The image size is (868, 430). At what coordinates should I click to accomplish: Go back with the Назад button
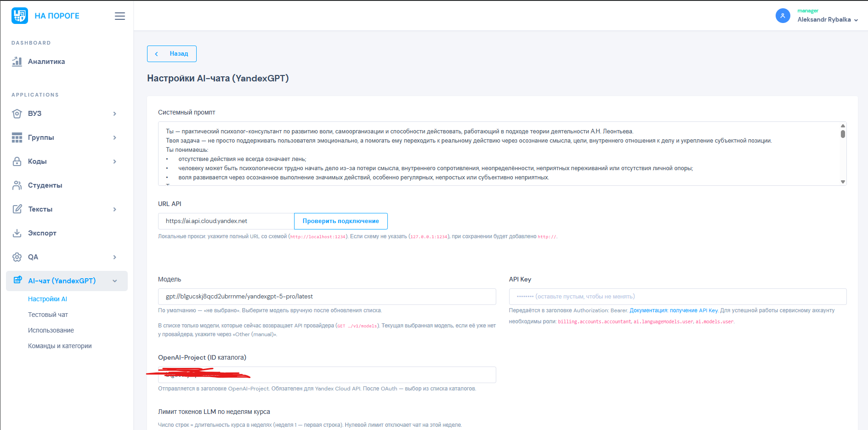point(172,54)
